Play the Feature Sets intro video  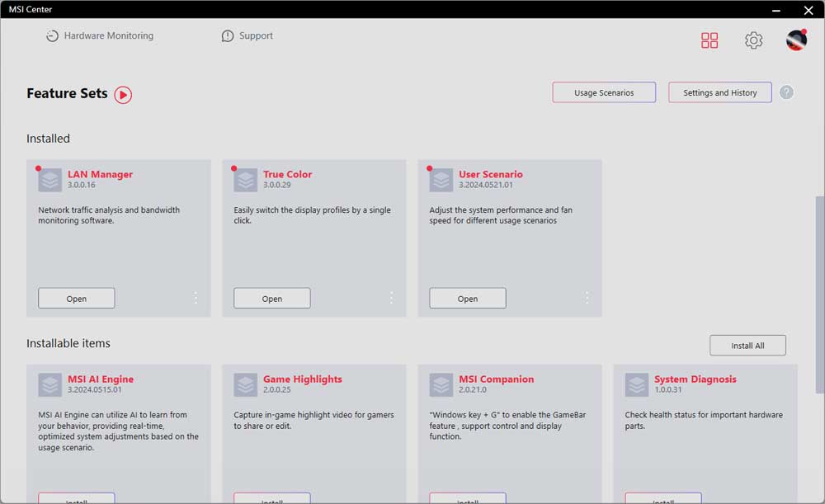[x=123, y=95]
